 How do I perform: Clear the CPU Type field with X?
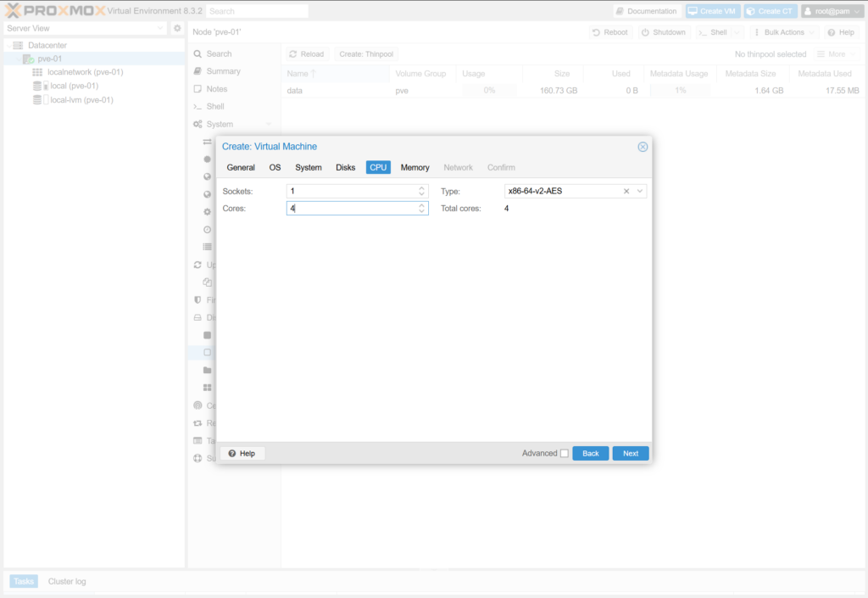(x=626, y=192)
